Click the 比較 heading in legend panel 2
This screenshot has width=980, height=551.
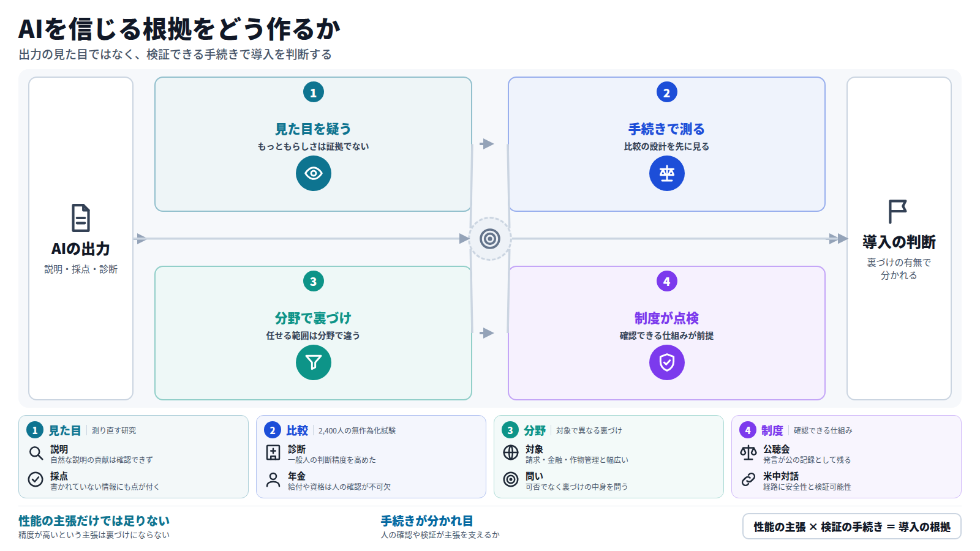coord(297,430)
